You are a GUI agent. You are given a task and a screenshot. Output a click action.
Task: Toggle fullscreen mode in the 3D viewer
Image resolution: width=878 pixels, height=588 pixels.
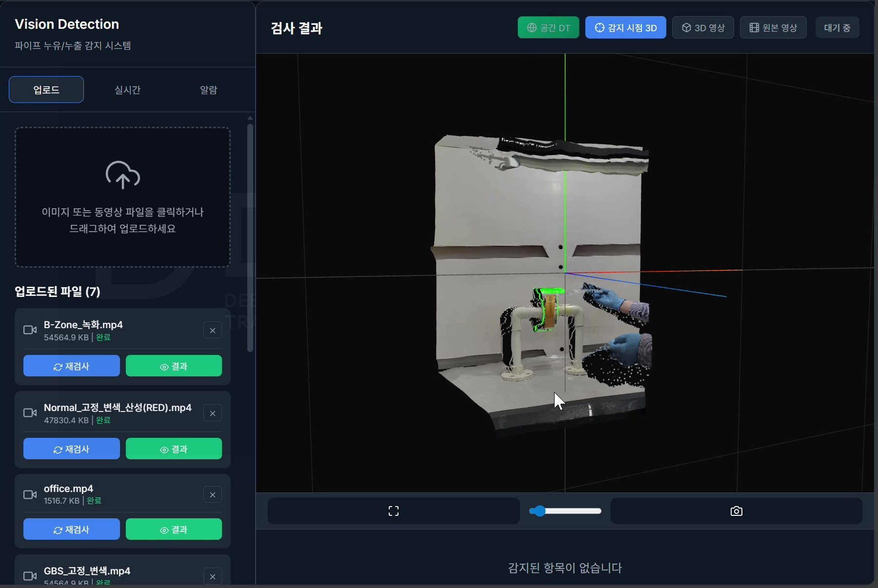coord(393,511)
